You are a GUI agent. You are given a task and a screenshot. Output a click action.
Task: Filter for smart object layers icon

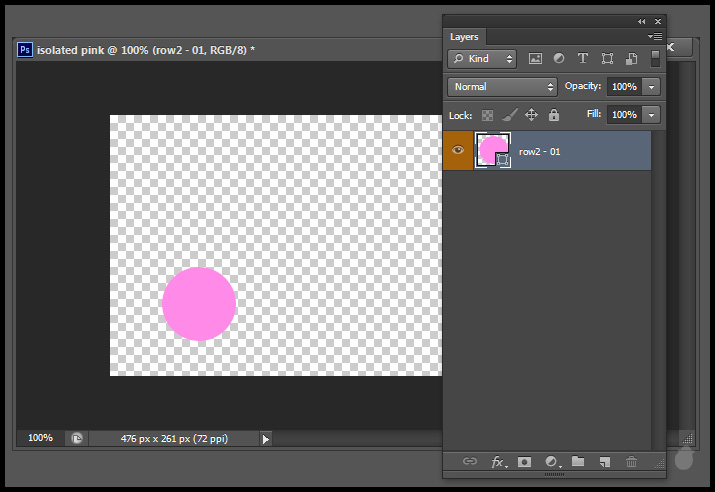[x=631, y=59]
